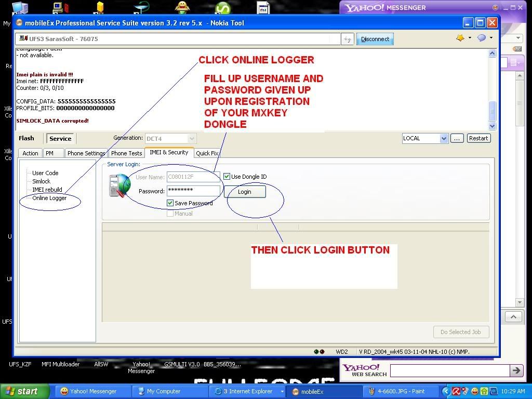Click the log scrollbar thumb
The image size is (532, 399).
click(493, 111)
